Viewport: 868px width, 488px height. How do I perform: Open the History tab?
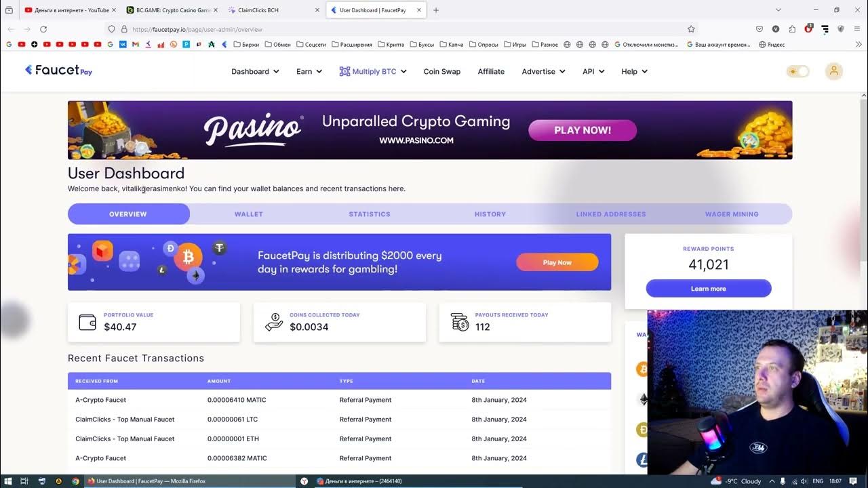point(490,214)
